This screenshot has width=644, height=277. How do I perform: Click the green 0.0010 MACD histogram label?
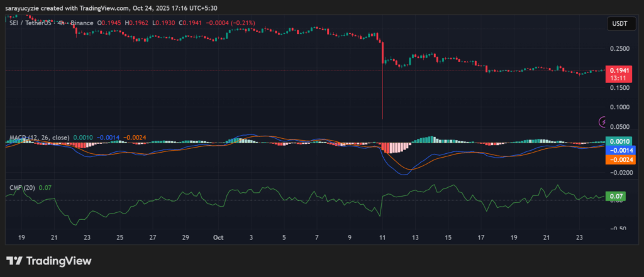click(x=616, y=141)
